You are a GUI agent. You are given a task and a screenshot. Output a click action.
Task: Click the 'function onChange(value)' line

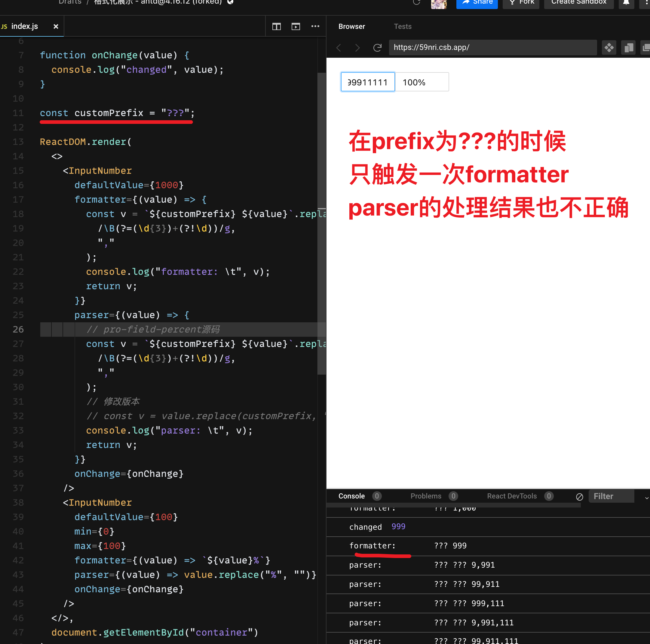pyautogui.click(x=114, y=55)
